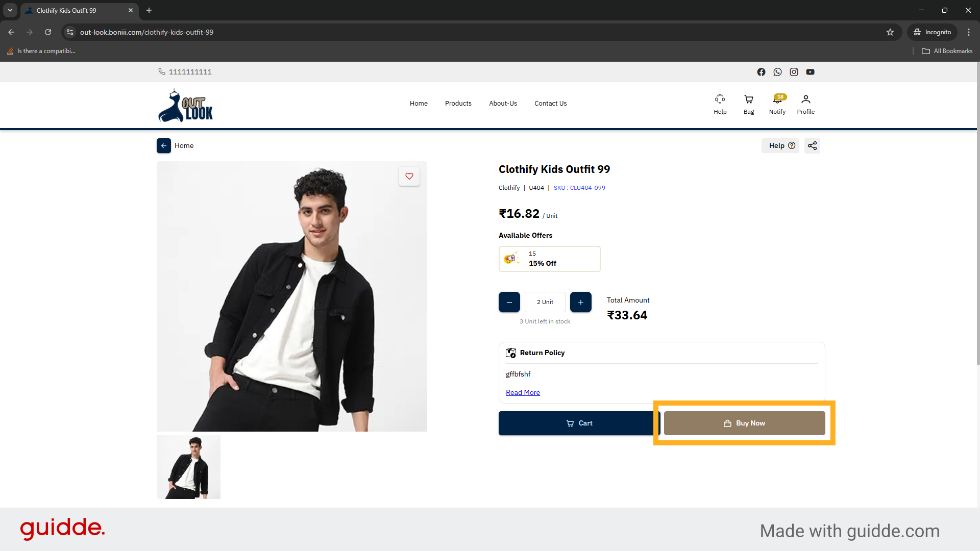Open the WhatsApp social icon
This screenshot has width=980, height=551.
[777, 72]
